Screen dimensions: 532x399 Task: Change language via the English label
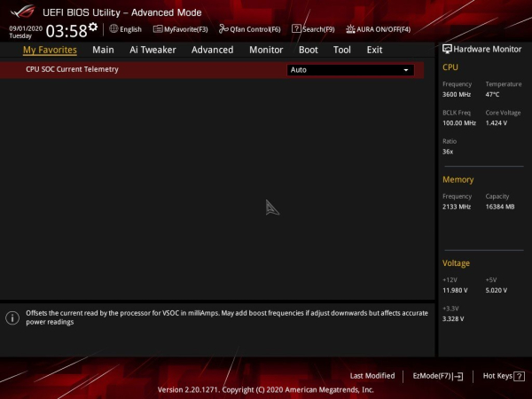coord(130,29)
